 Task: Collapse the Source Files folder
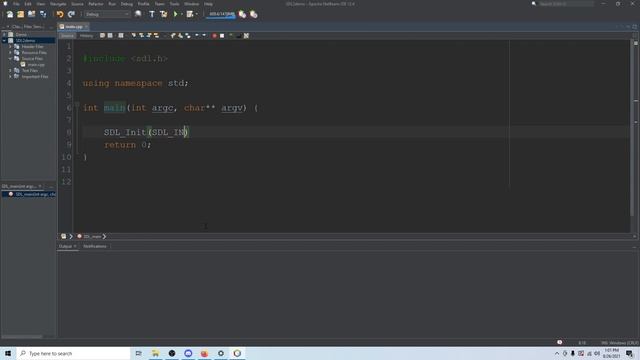pyautogui.click(x=10, y=58)
